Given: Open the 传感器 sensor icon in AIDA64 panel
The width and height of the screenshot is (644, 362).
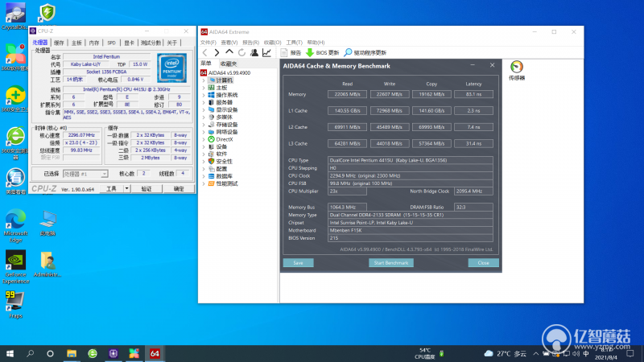Looking at the screenshot, I should (517, 70).
